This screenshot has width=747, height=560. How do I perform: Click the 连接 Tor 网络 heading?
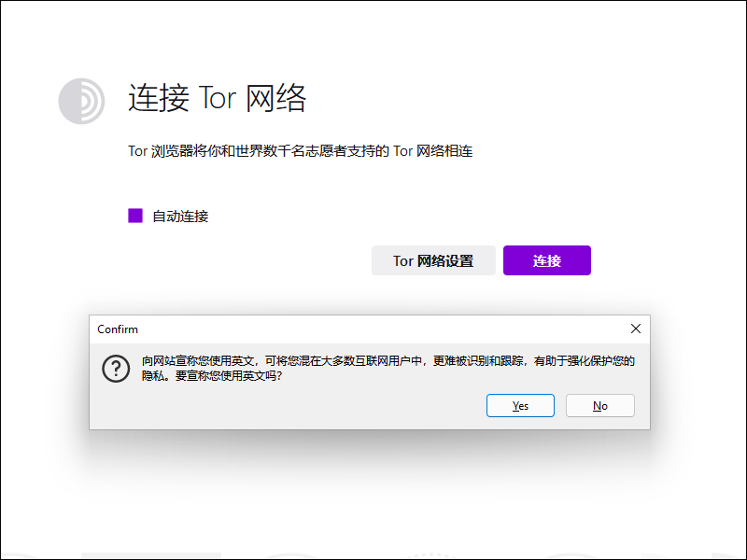coord(217,98)
